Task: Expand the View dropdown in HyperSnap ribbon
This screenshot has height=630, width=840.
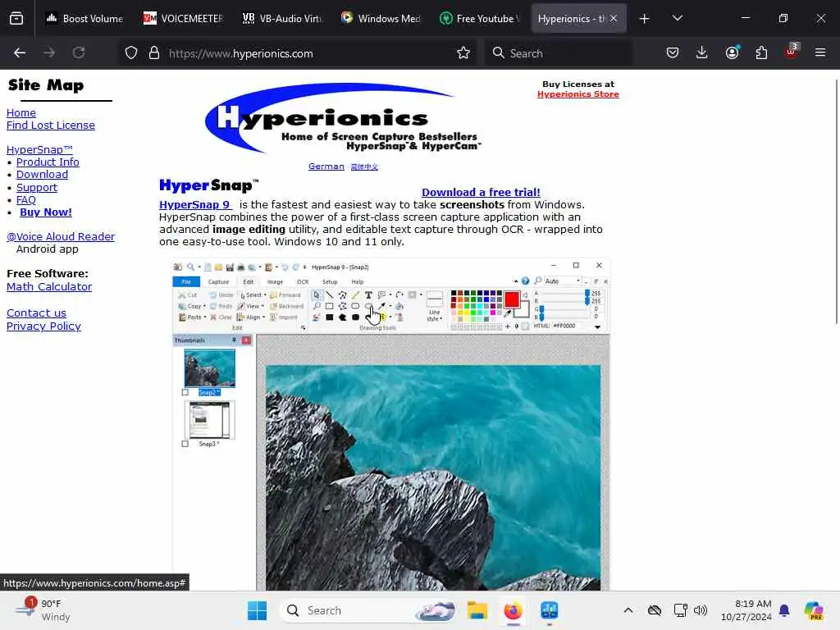Action: click(x=263, y=307)
